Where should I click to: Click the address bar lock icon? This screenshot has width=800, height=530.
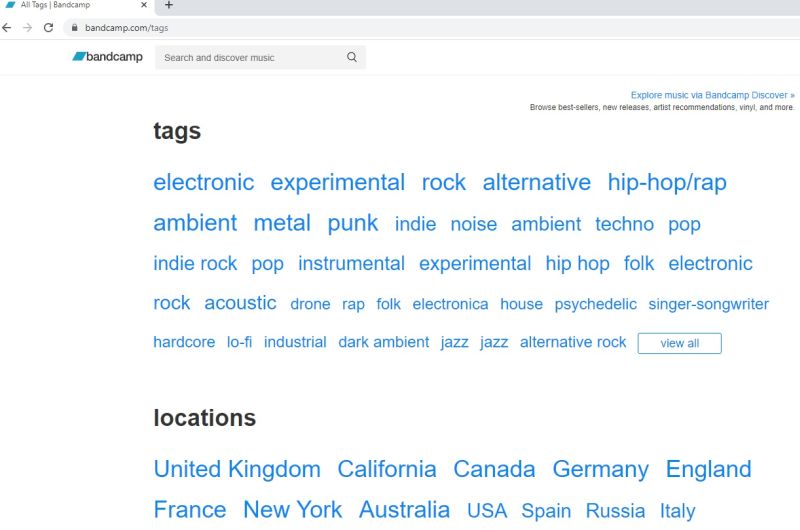click(74, 27)
